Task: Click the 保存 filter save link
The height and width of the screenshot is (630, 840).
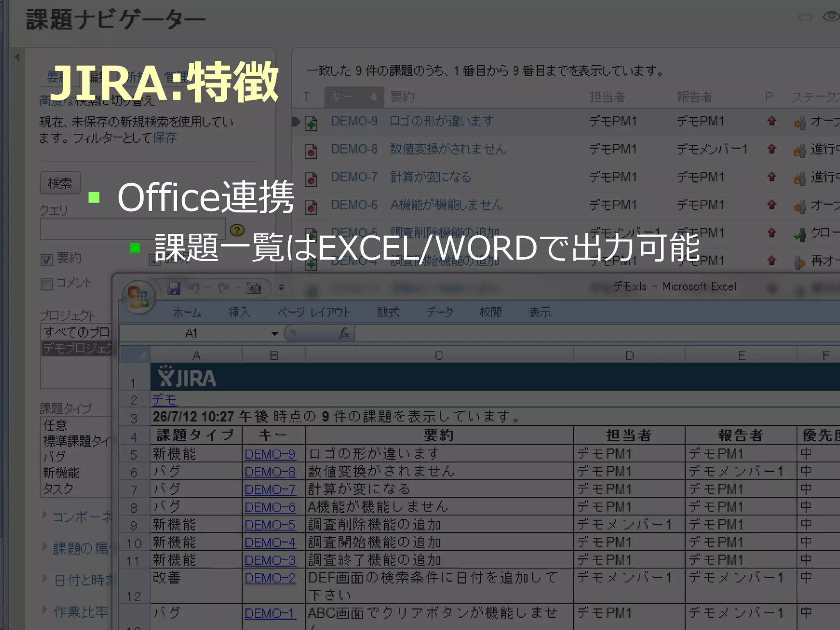Action: pyautogui.click(x=165, y=138)
